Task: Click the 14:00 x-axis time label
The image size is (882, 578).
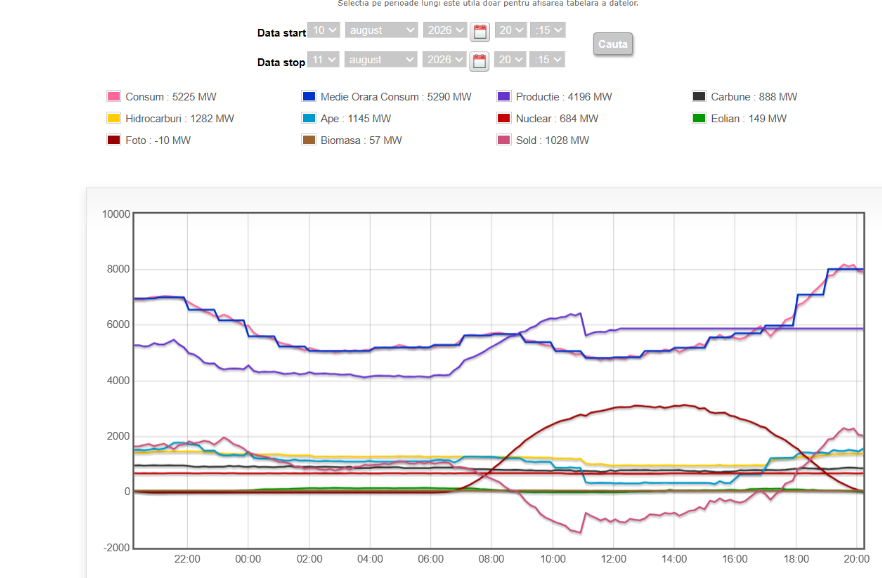Action: [674, 559]
